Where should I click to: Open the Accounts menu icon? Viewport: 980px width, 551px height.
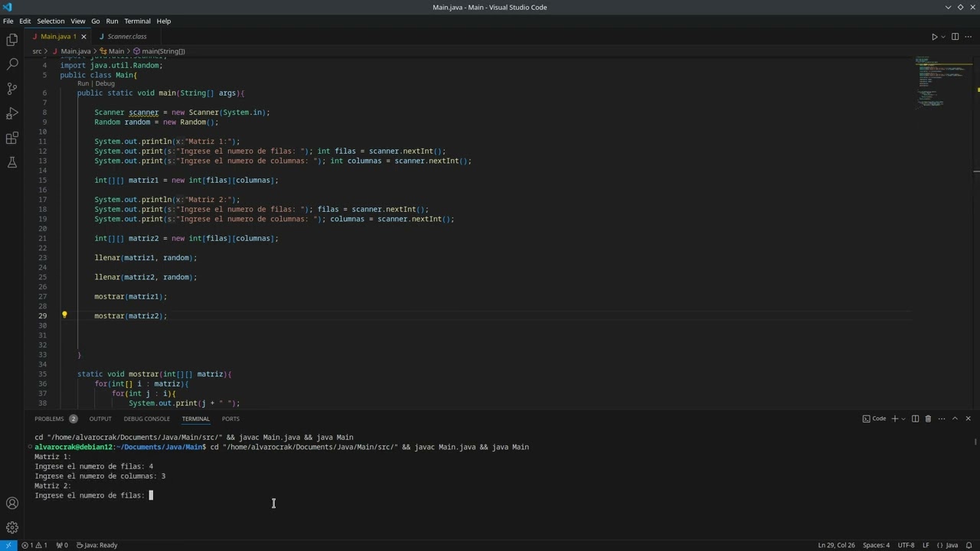pos(12,504)
